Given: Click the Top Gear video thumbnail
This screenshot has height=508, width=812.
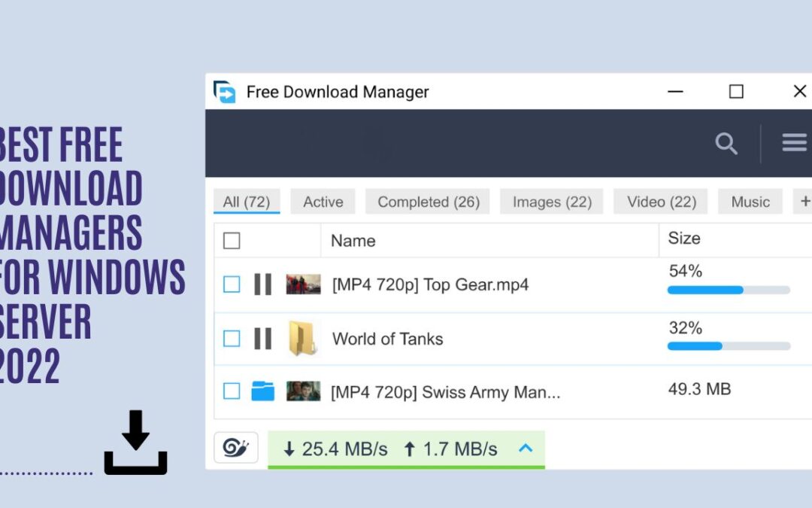Looking at the screenshot, I should 304,284.
